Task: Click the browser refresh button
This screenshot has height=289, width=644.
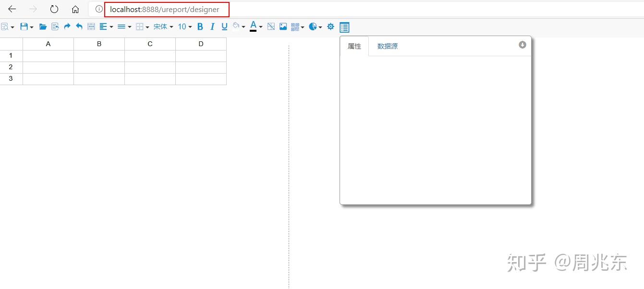Action: (54, 9)
